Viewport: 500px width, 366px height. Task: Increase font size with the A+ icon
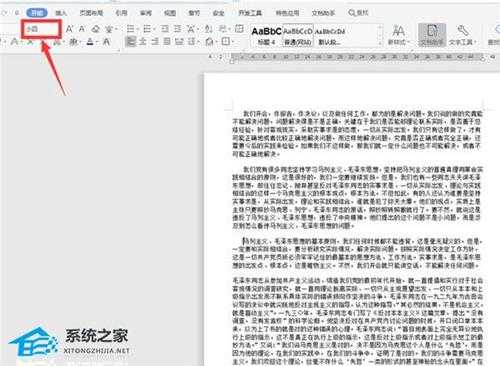[x=69, y=29]
